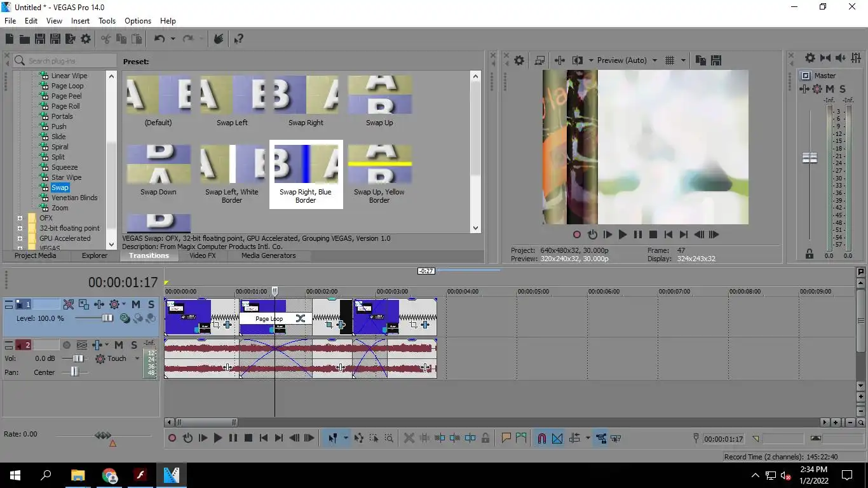The image size is (868, 488).
Task: Open the File menu
Action: pyautogui.click(x=10, y=21)
